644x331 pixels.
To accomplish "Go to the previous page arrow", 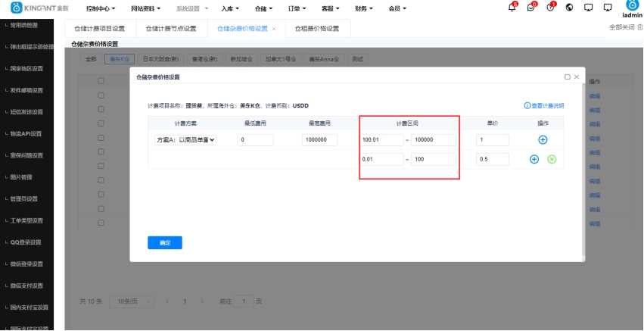I will [167, 301].
